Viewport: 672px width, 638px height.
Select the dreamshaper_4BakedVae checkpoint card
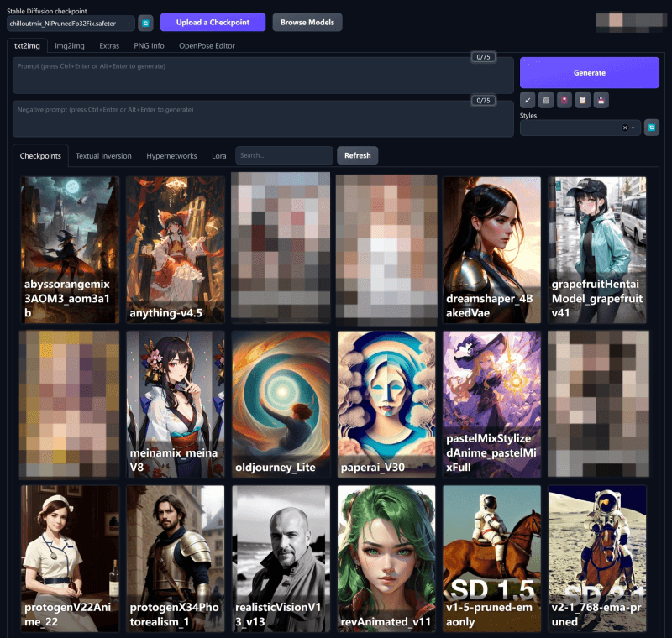(x=492, y=249)
